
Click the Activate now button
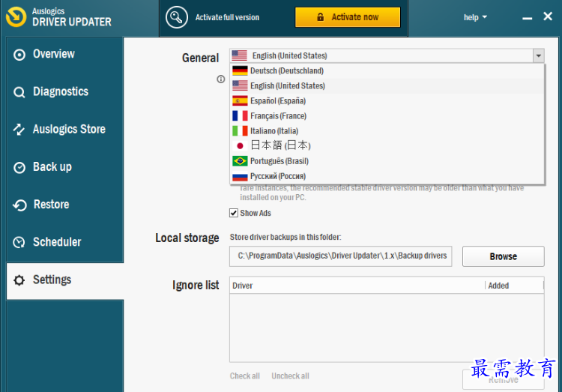[347, 16]
